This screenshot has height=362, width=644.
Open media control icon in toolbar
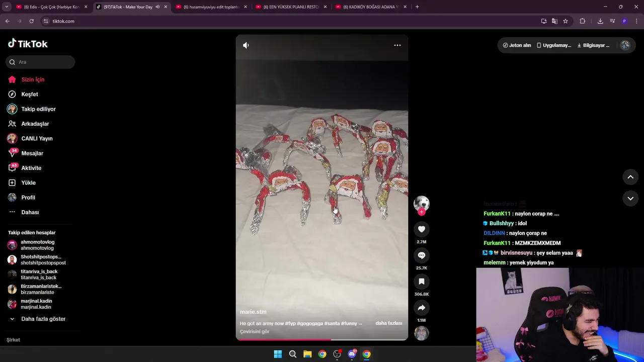tap(612, 21)
